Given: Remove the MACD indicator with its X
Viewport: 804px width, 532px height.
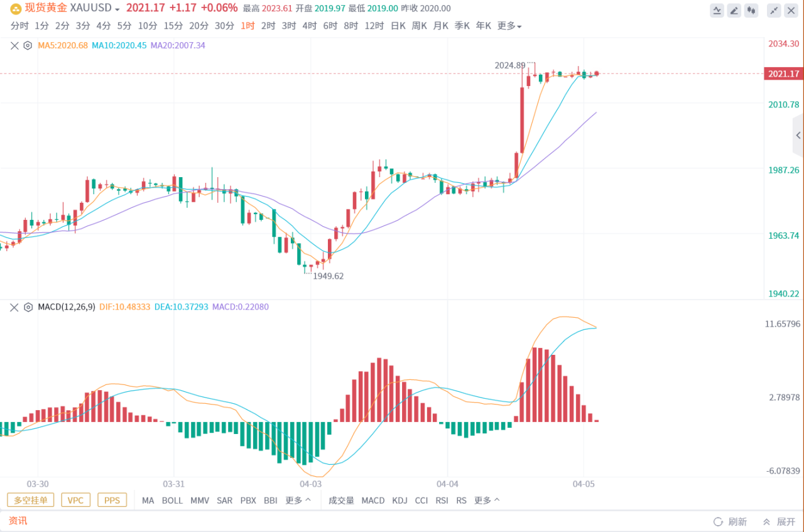Looking at the screenshot, I should [15, 307].
